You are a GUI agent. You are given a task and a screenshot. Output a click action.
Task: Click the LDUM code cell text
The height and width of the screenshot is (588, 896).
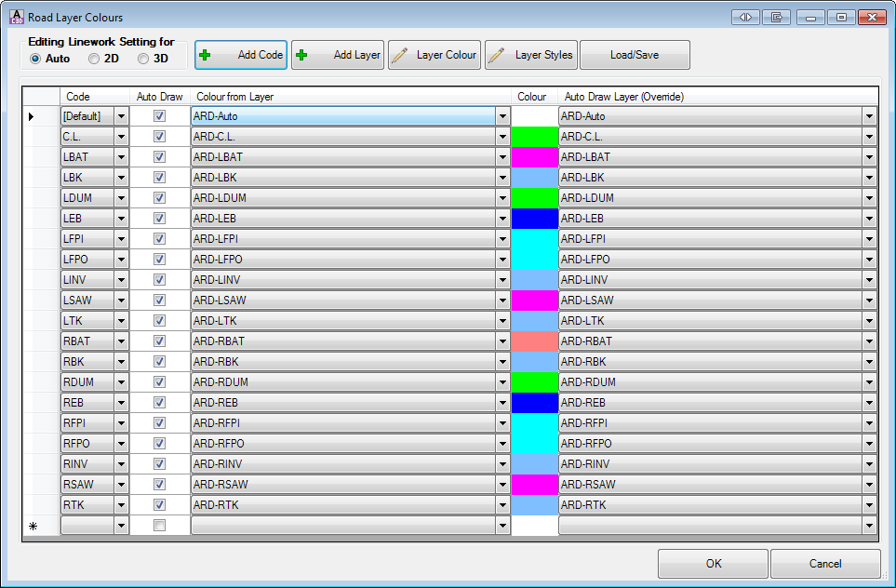point(77,198)
